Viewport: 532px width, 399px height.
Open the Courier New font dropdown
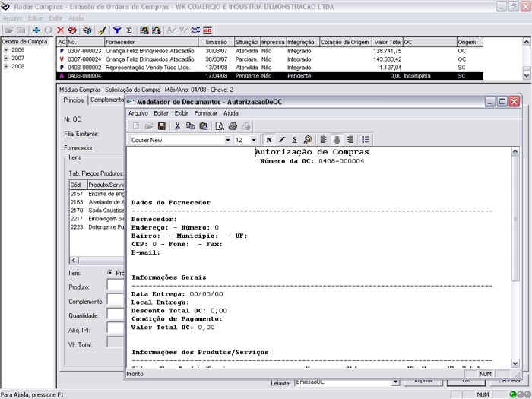[x=227, y=141]
